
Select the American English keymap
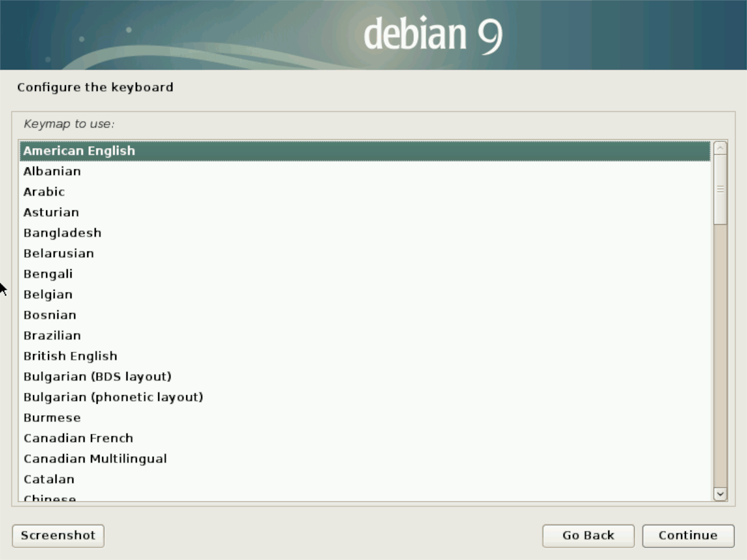pyautogui.click(x=78, y=151)
